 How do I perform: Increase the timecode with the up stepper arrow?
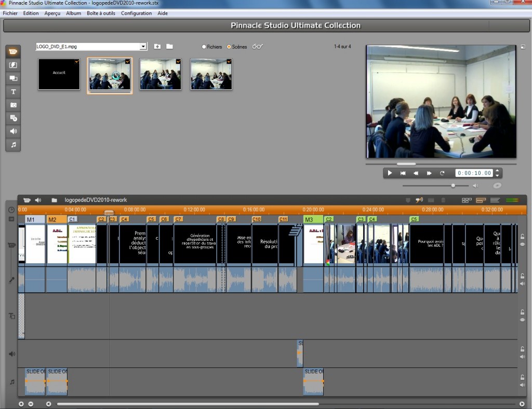pos(498,171)
